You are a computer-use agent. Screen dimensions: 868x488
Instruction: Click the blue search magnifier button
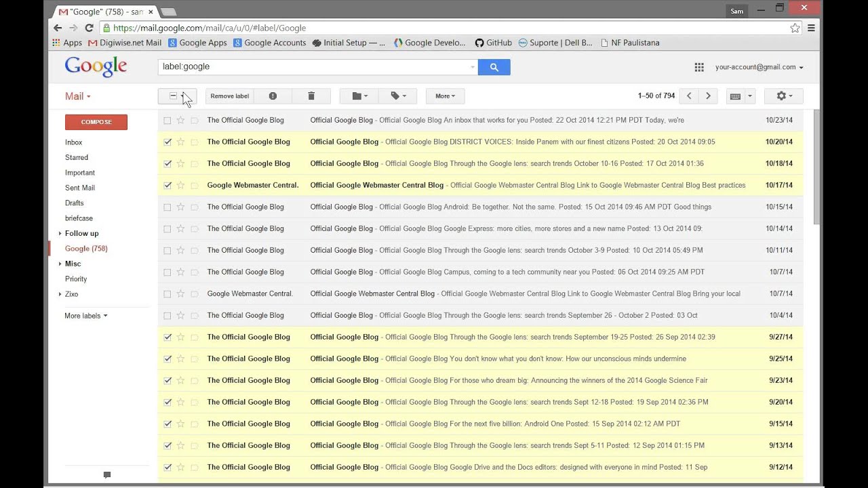(494, 67)
